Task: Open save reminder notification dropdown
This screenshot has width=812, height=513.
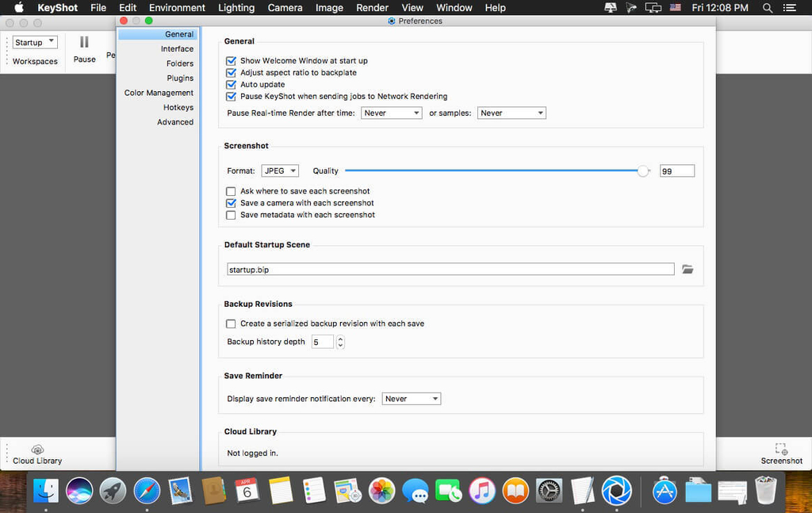Action: point(412,399)
